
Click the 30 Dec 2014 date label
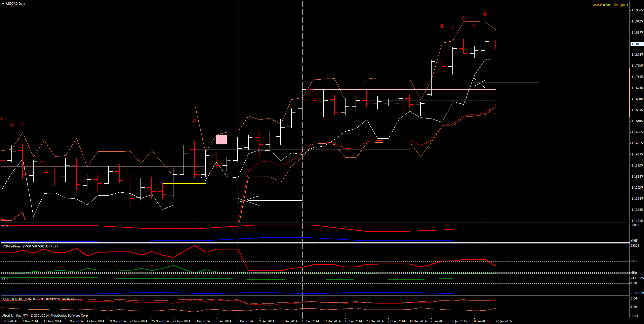point(418,321)
